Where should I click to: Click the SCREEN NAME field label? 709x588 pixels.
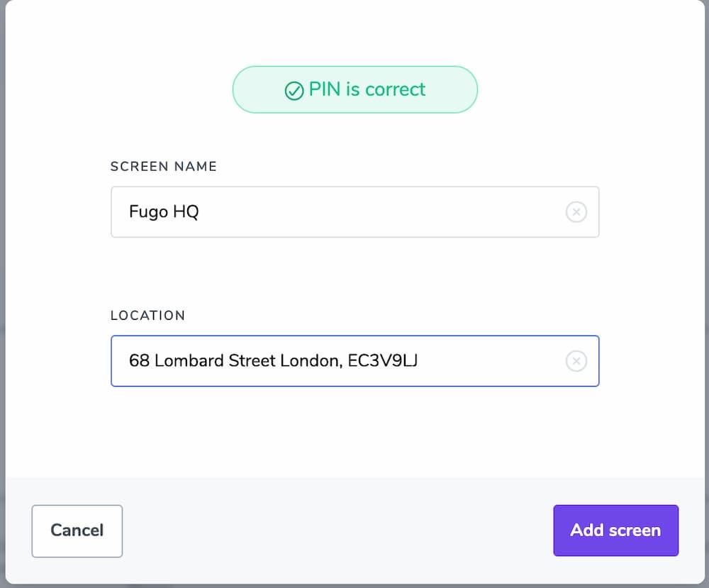[x=164, y=167]
